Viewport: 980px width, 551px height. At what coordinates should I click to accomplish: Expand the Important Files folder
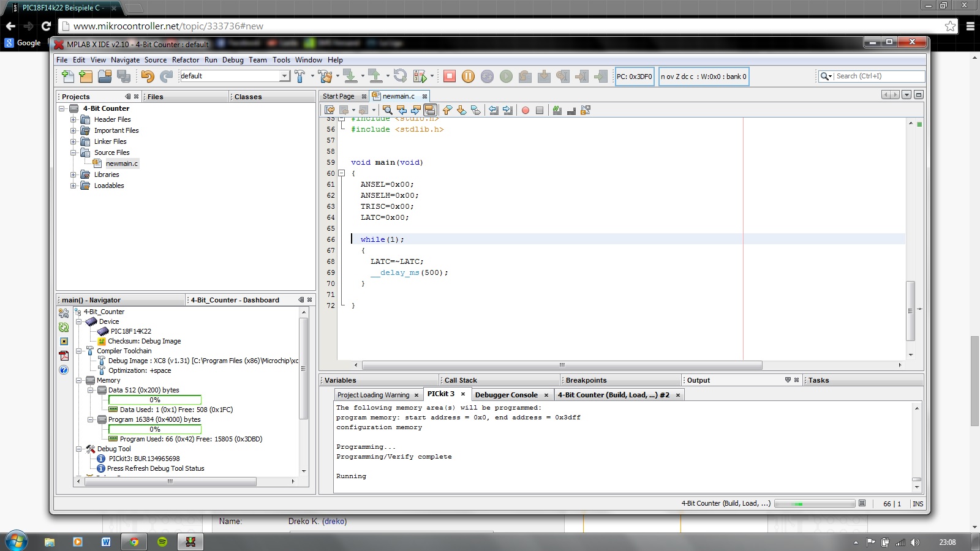pyautogui.click(x=73, y=130)
